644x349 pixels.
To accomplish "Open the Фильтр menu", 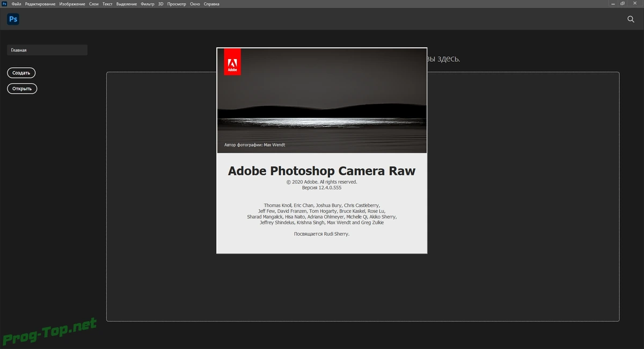I will point(147,4).
